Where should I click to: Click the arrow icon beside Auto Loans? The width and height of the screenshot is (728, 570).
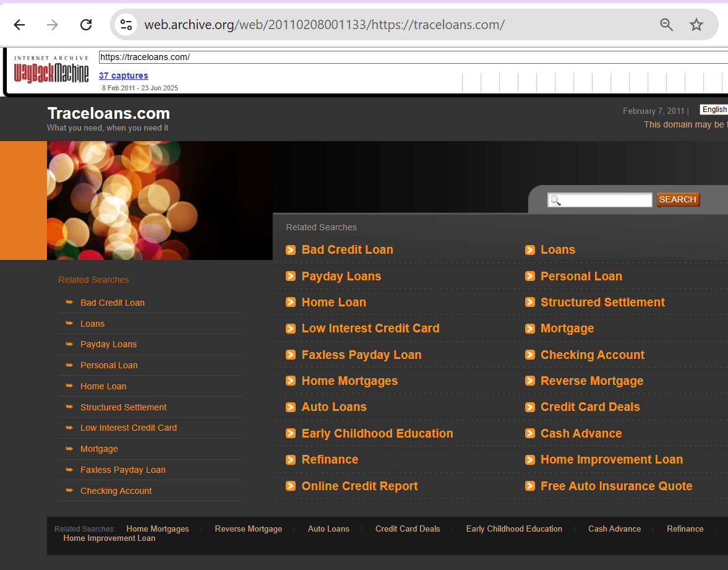291,407
